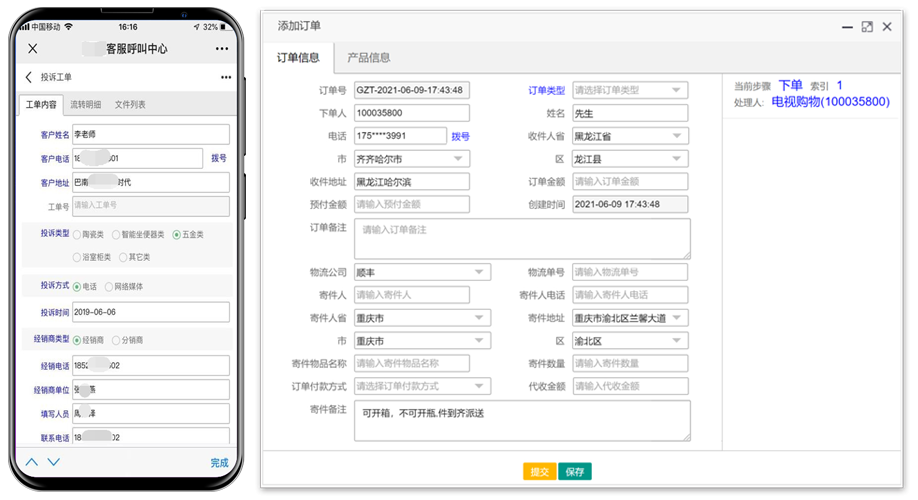Click into the 订单备注 text area

pos(522,240)
